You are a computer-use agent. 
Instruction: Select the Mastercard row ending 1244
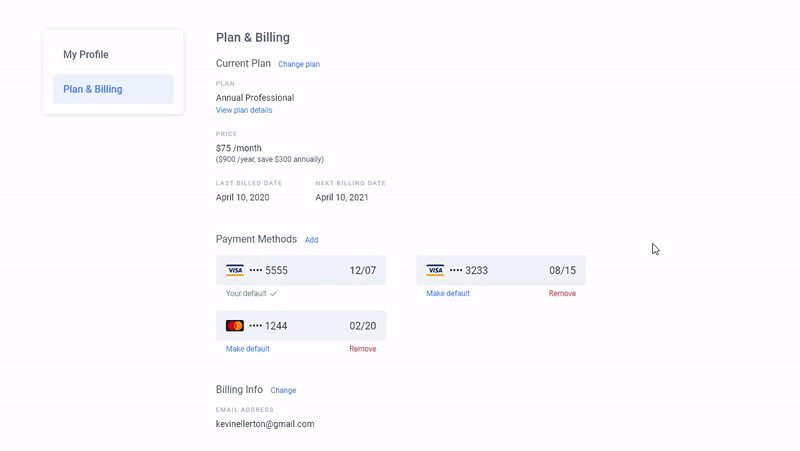(x=301, y=325)
